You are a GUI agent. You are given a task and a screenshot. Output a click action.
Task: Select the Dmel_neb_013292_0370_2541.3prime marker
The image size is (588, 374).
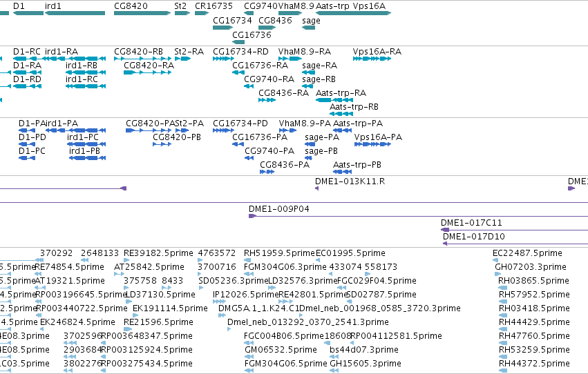pyautogui.click(x=229, y=329)
